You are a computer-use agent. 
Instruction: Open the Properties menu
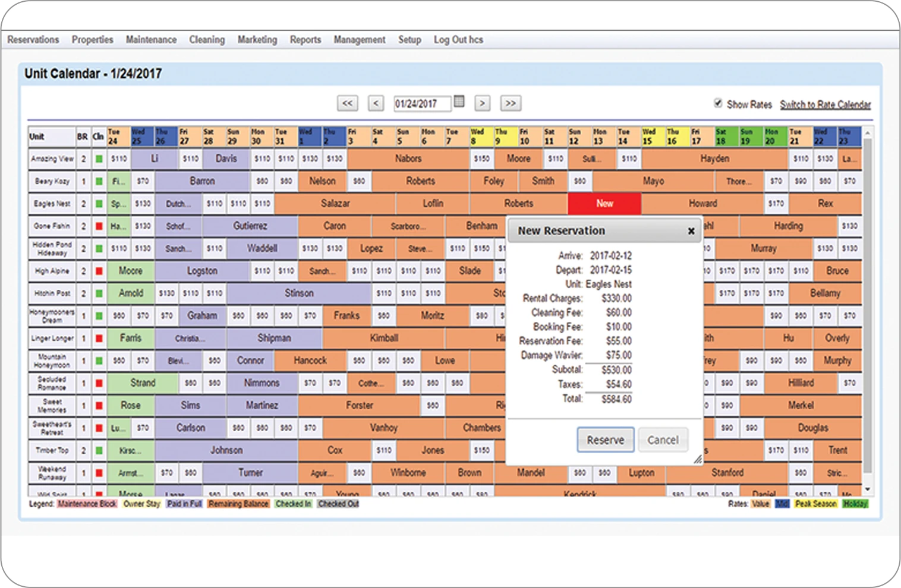[93, 40]
